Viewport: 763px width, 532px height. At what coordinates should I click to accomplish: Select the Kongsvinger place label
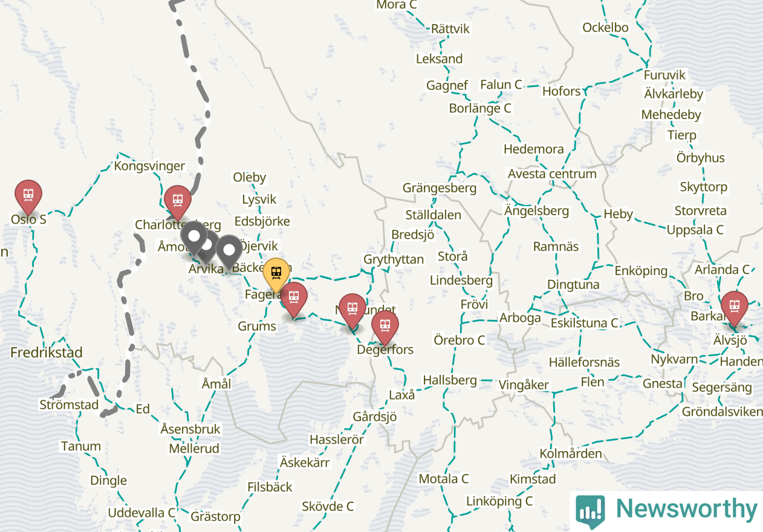pyautogui.click(x=149, y=166)
